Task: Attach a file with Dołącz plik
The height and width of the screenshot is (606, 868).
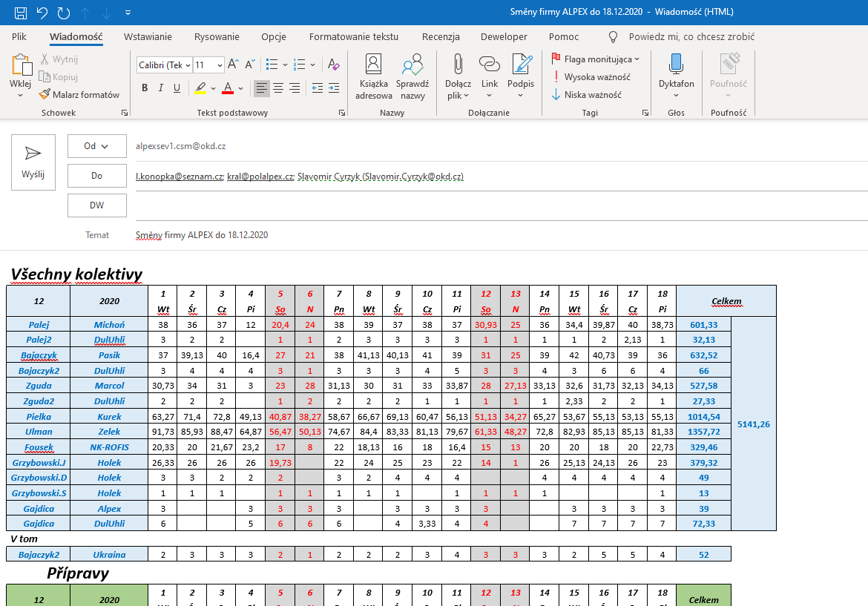Action: (458, 77)
